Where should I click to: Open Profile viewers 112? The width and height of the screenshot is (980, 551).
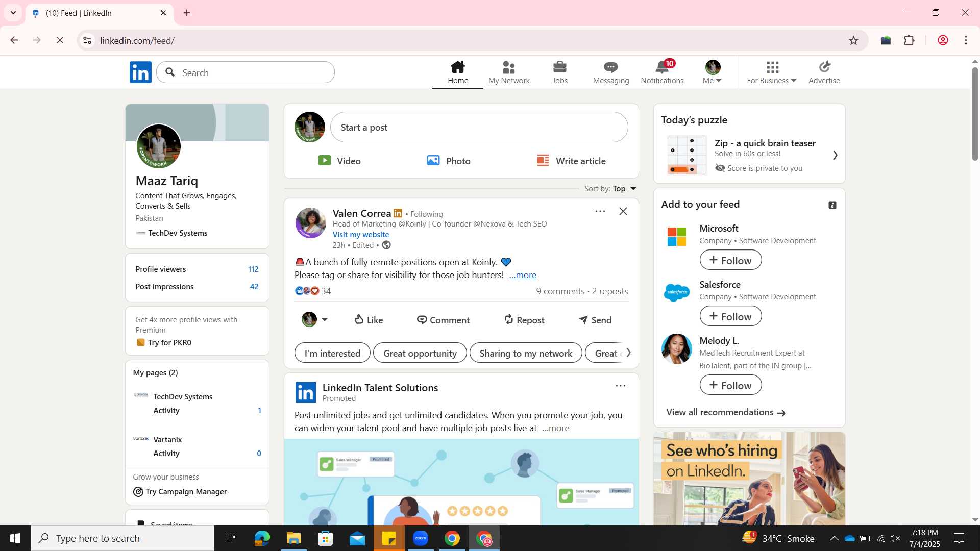[x=197, y=269]
